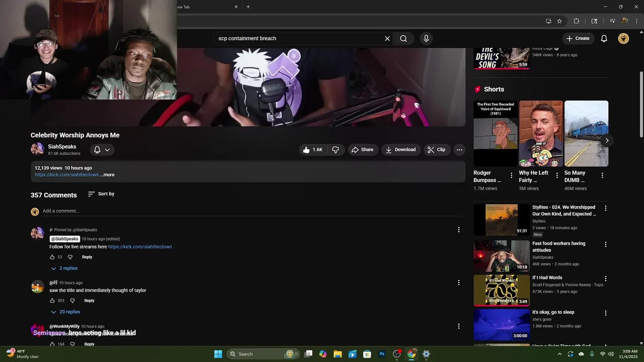Open Microsoft Store from taskbar
The image size is (644, 362).
pyautogui.click(x=367, y=354)
